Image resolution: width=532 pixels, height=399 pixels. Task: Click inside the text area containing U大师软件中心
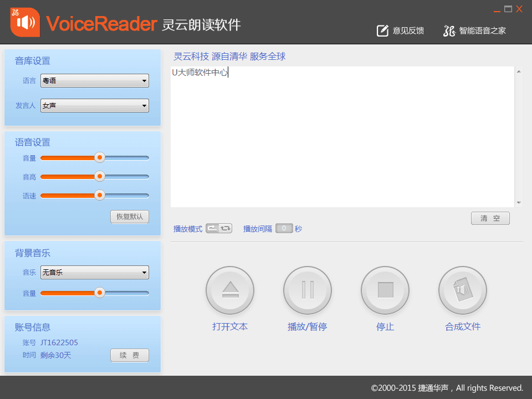pyautogui.click(x=342, y=137)
